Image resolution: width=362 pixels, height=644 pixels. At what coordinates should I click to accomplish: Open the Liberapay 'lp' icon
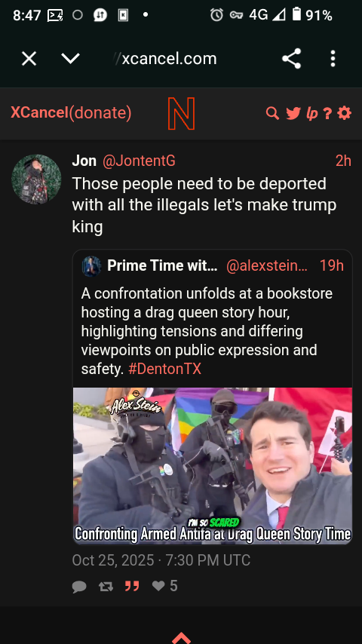312,113
